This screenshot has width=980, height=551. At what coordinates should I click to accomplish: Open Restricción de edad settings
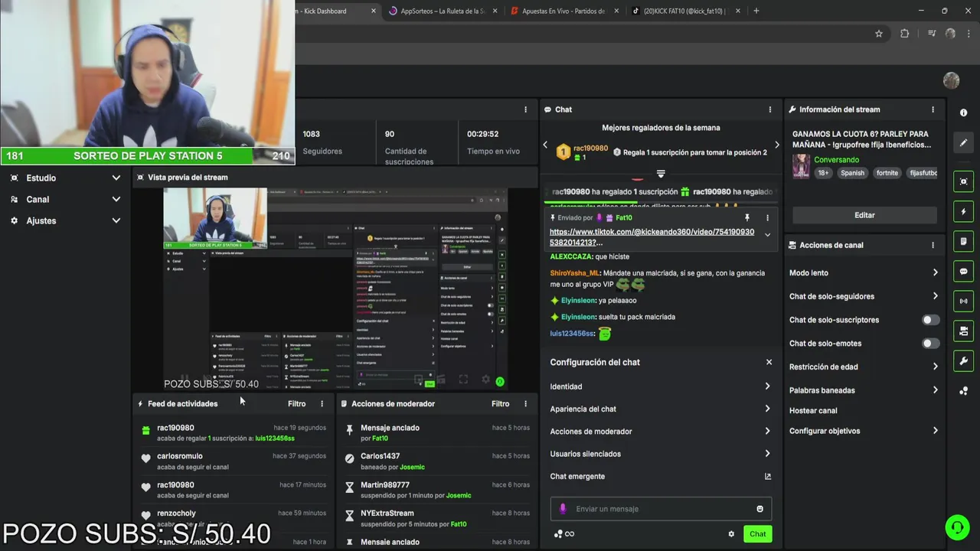(x=864, y=367)
